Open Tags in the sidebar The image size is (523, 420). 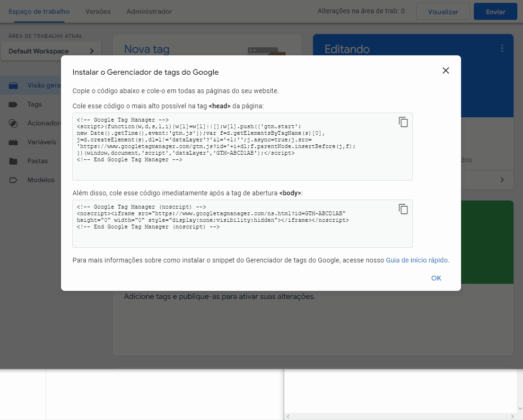pos(35,105)
